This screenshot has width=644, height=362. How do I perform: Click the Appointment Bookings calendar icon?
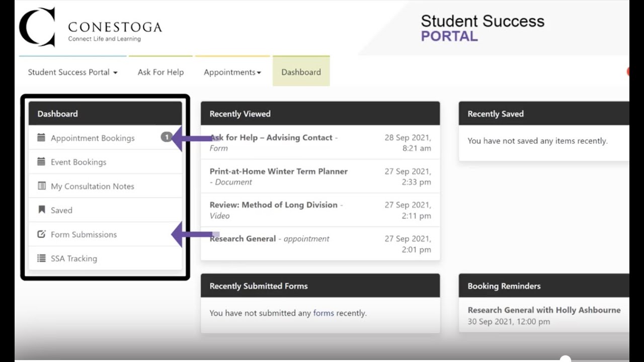pyautogui.click(x=41, y=138)
